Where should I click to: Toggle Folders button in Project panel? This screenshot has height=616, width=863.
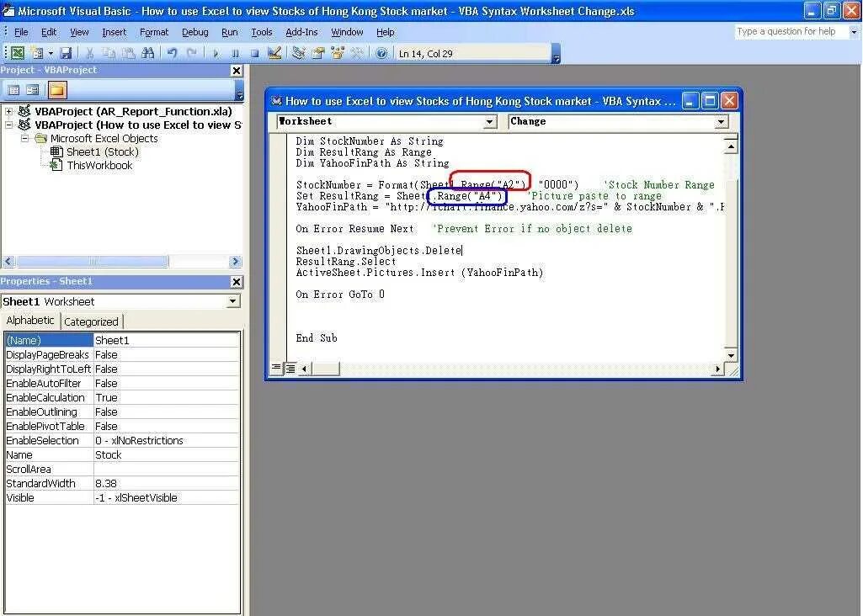[56, 90]
